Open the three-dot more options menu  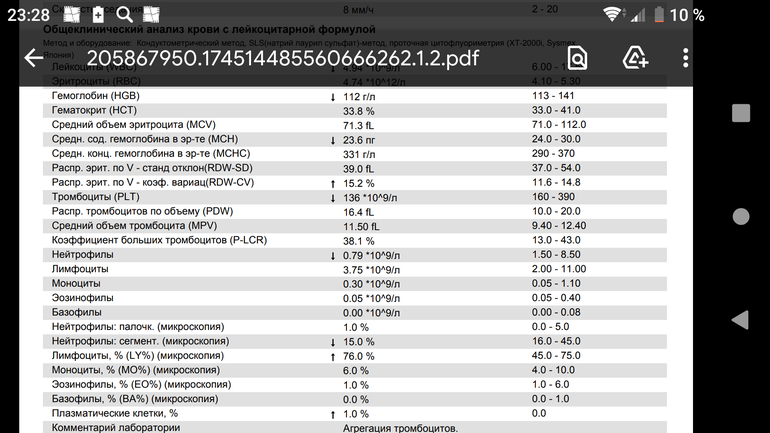click(686, 57)
